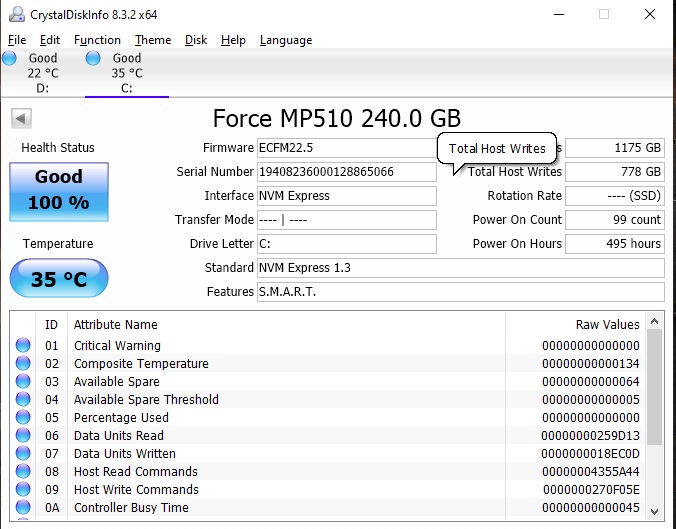The image size is (676, 529).
Task: Click the Total Host Writes label
Action: [x=515, y=172]
